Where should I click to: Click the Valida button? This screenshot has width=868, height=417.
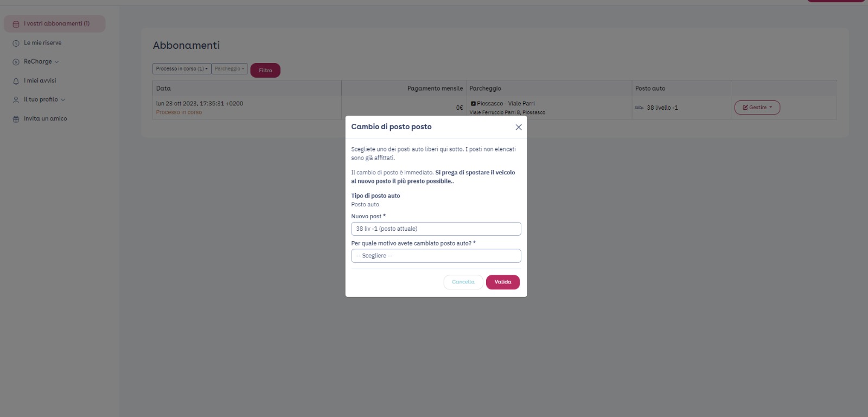tap(503, 282)
